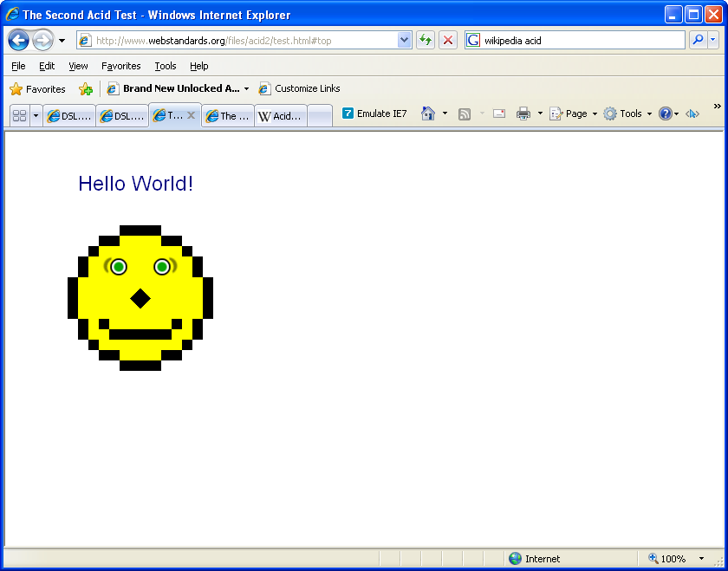Open the search provider options dropdown

point(713,41)
